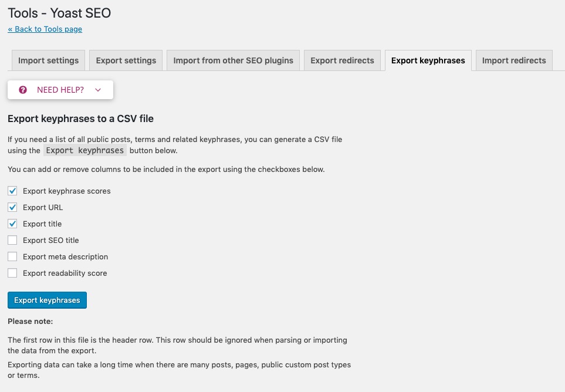Click the Tools - Yoast SEO page title
The width and height of the screenshot is (565, 392).
point(59,13)
